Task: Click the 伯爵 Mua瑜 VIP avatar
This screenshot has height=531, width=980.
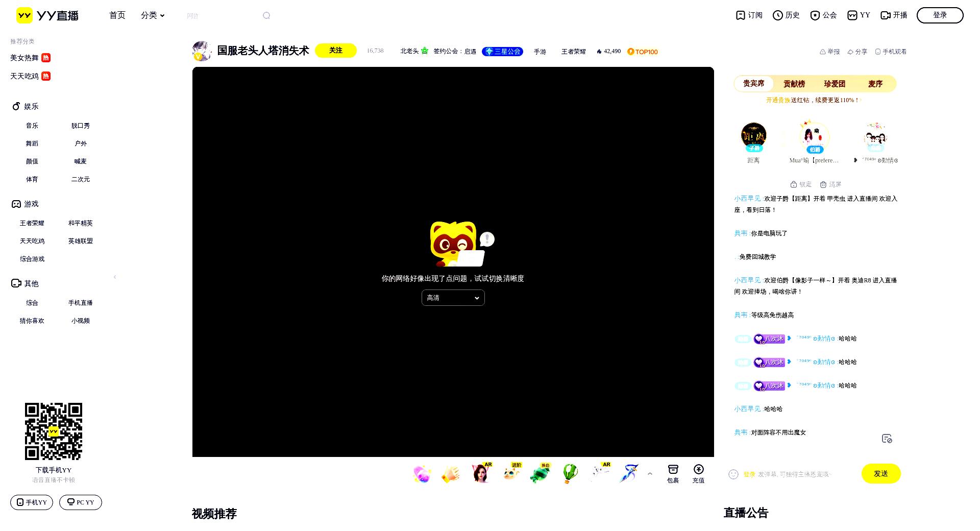Action: 814,136
